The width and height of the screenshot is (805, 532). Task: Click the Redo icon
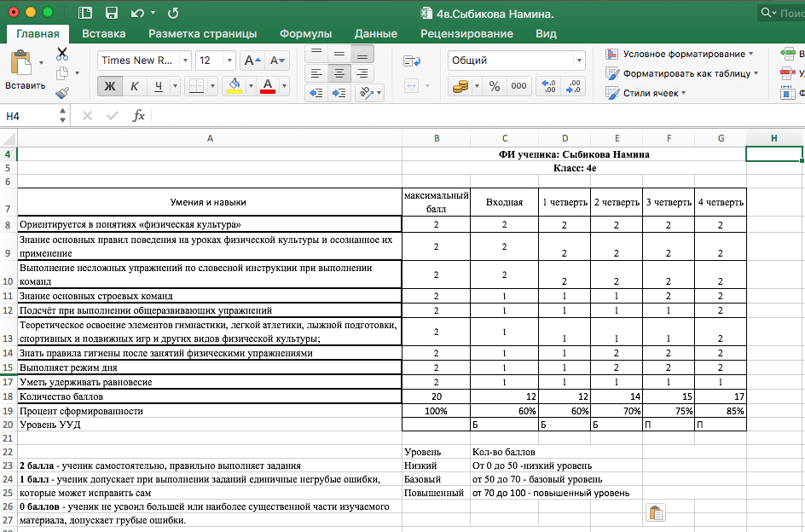(173, 14)
